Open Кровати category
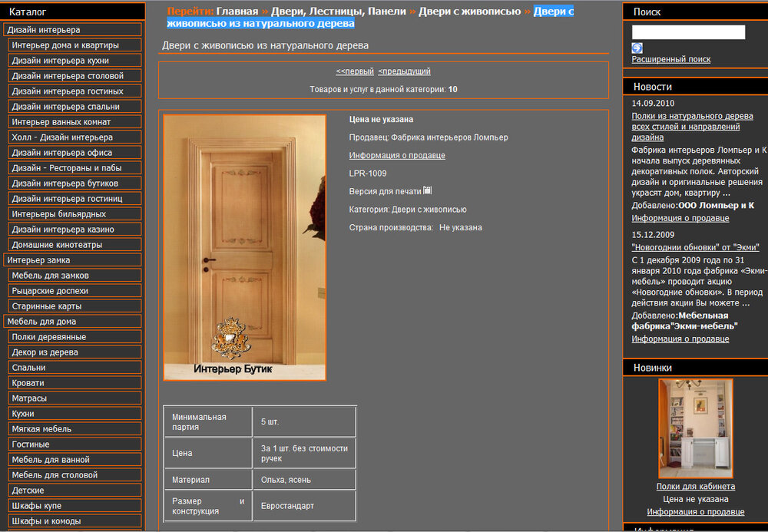Viewport: 768px width, 532px height. click(74, 382)
